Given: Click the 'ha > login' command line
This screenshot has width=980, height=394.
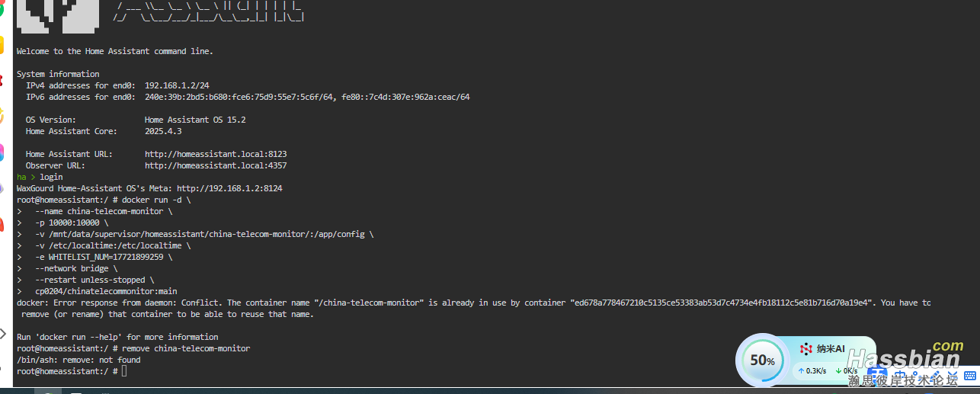Looking at the screenshot, I should (x=40, y=177).
